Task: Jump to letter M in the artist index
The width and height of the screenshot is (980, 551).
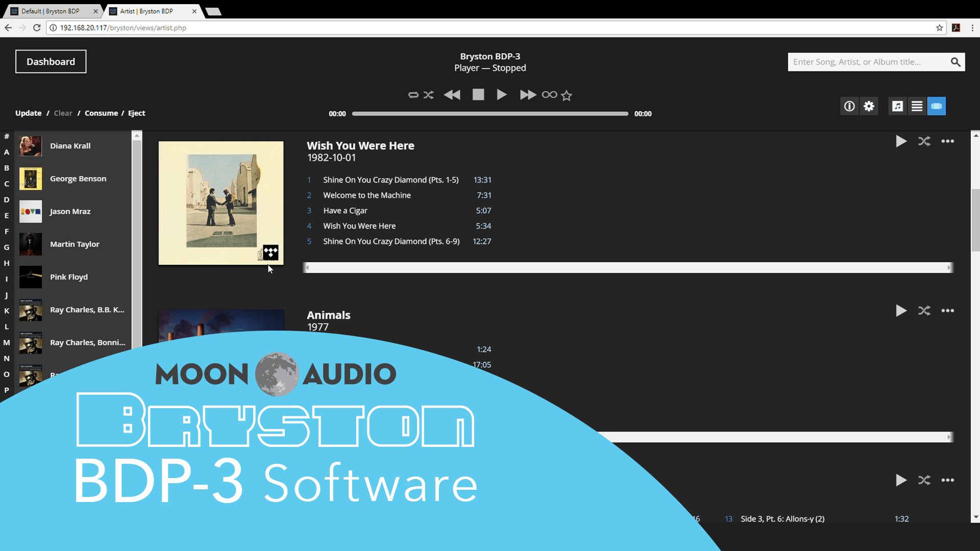Action: point(7,342)
